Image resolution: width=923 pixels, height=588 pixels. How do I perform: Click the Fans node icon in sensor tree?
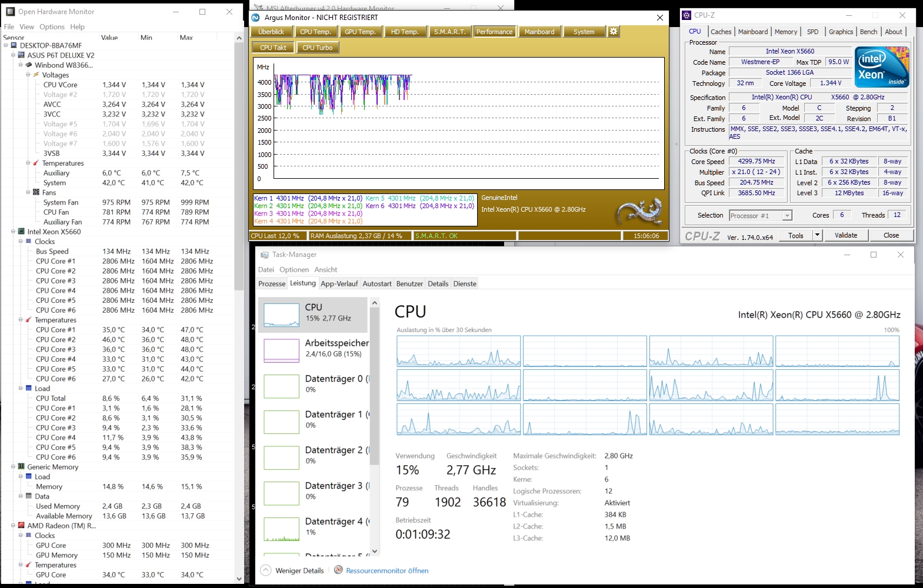click(36, 192)
